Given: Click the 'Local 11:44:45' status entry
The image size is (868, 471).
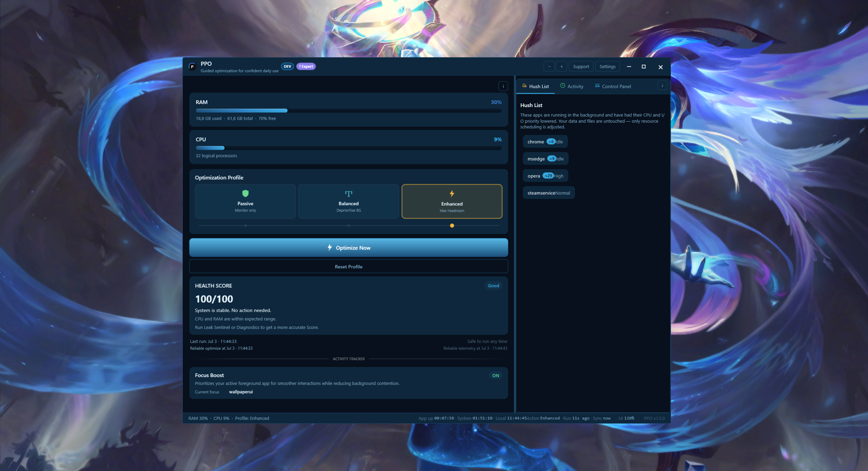Looking at the screenshot, I should click(x=511, y=418).
